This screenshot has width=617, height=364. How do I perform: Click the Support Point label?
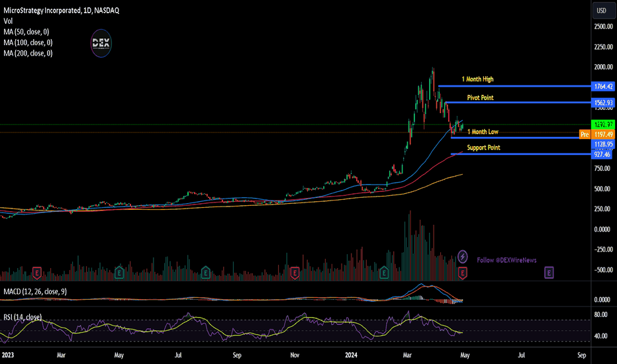point(484,148)
